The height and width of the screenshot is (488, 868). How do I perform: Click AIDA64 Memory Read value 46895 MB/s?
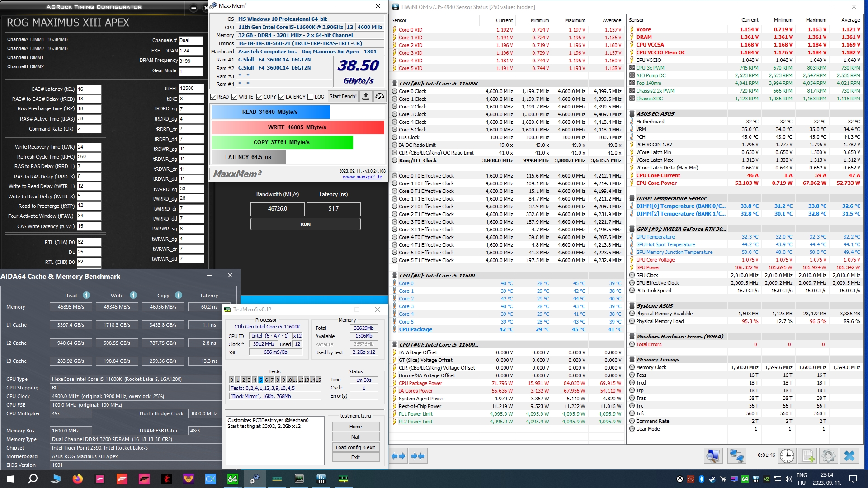71,307
